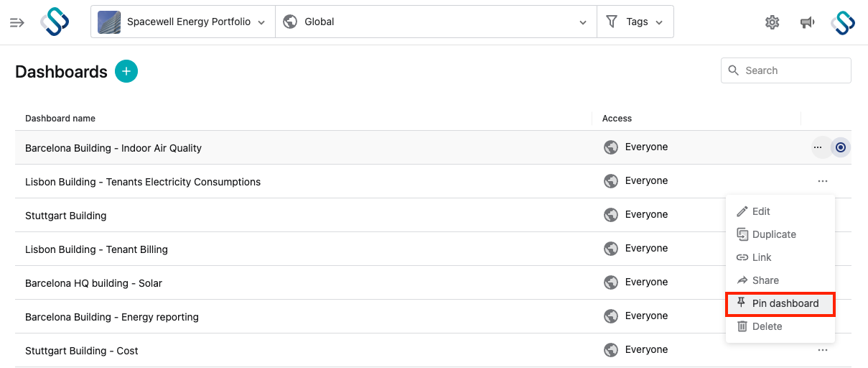The height and width of the screenshot is (368, 868).
Task: Toggle pinned radio icon on Barcelona Indoor Air Quality
Action: tap(841, 147)
